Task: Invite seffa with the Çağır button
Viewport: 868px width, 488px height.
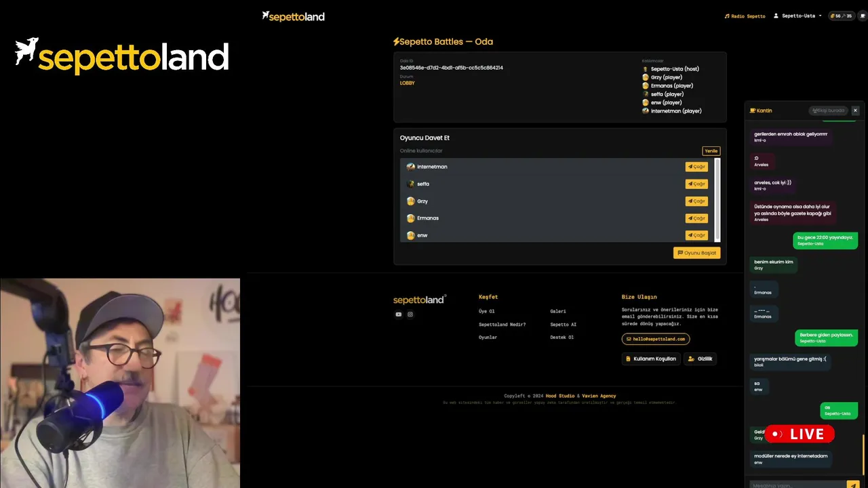Action: (696, 184)
